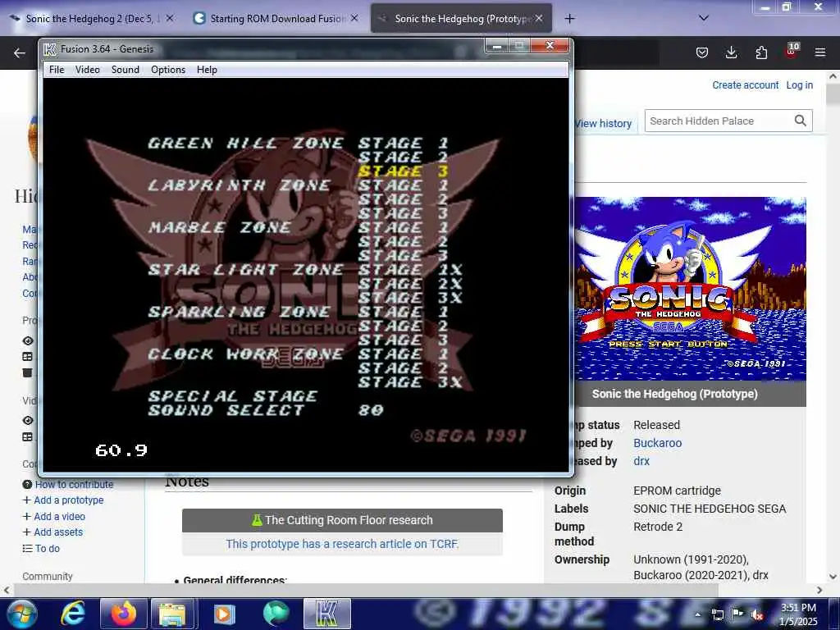Click the page vertical scrollbar up arrow
This screenshot has width=840, height=630.
coord(833,76)
